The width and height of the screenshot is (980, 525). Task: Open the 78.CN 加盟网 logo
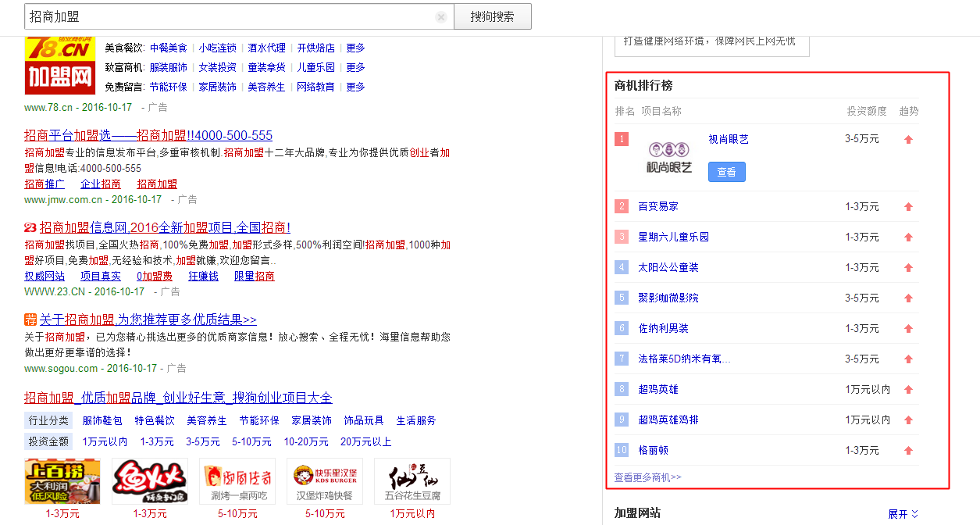point(59,65)
